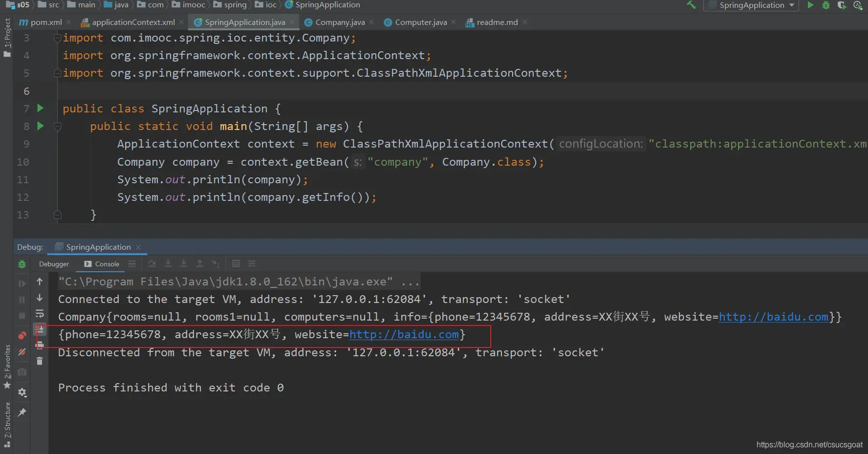Click the Run with Coverage shield icon

842,5
